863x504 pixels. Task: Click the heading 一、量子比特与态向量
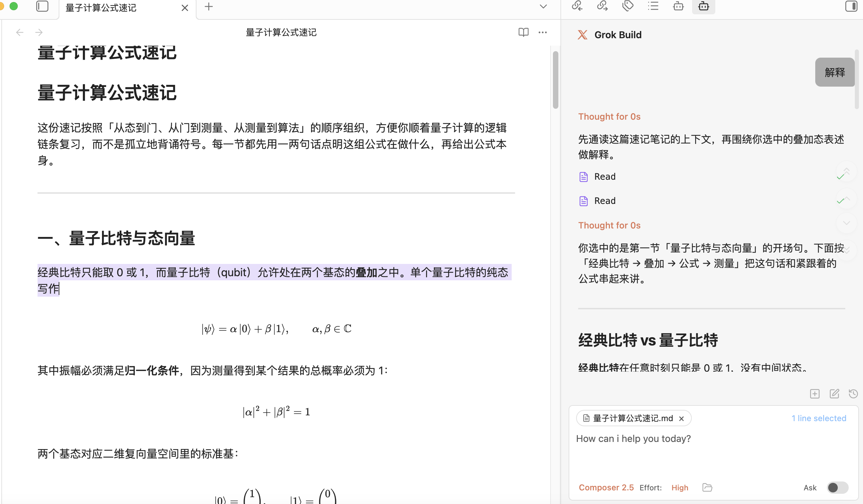coord(116,238)
